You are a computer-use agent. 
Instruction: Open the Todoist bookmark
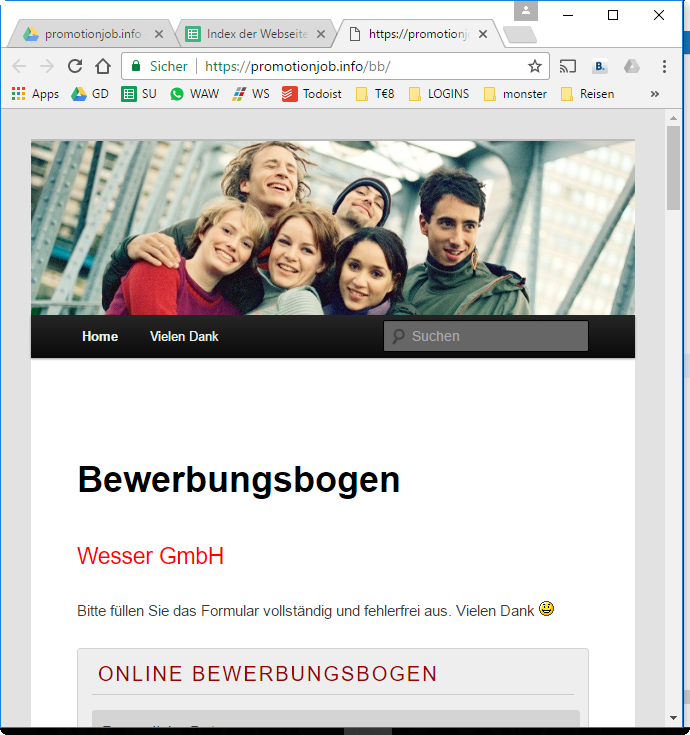tap(311, 94)
